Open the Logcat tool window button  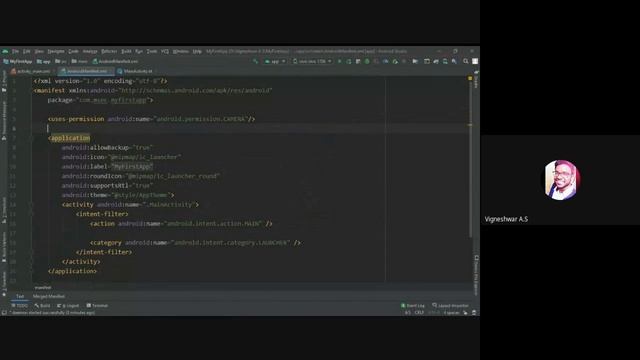pos(68,305)
